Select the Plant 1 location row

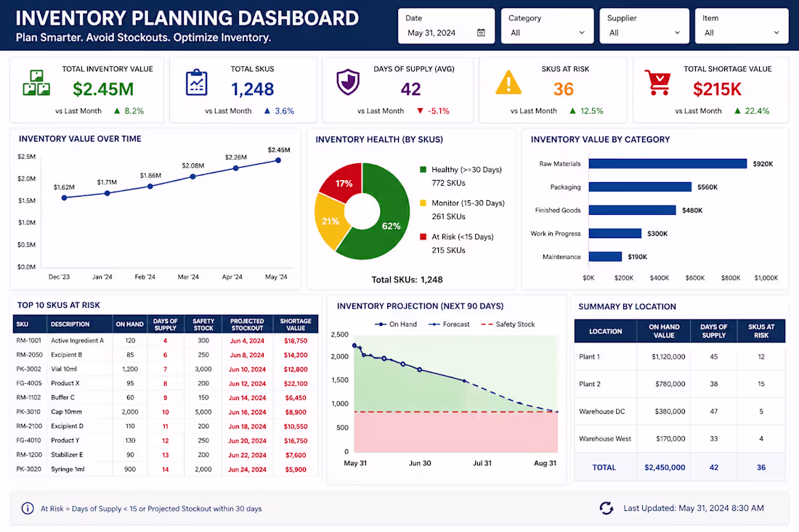point(680,356)
